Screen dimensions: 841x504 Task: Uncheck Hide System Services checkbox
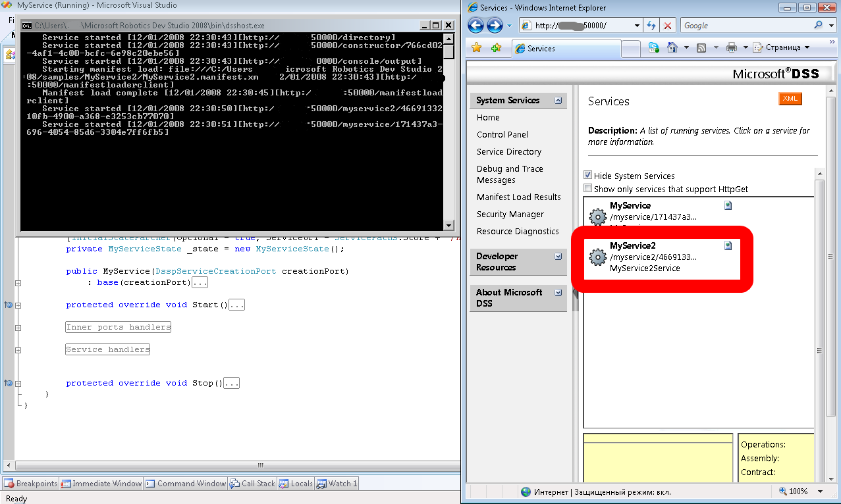(x=587, y=176)
